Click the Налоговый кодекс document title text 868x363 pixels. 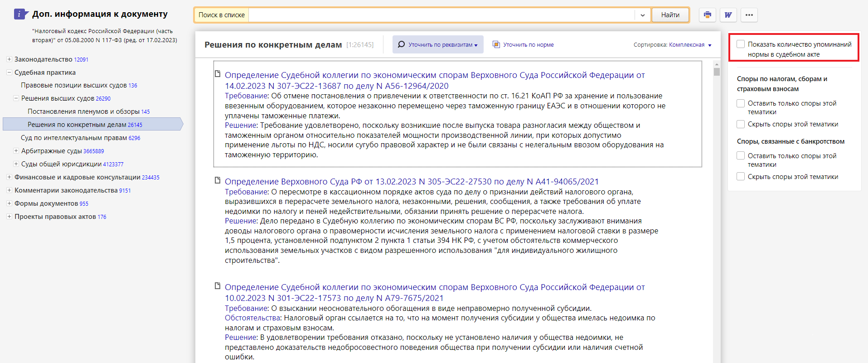pyautogui.click(x=105, y=35)
